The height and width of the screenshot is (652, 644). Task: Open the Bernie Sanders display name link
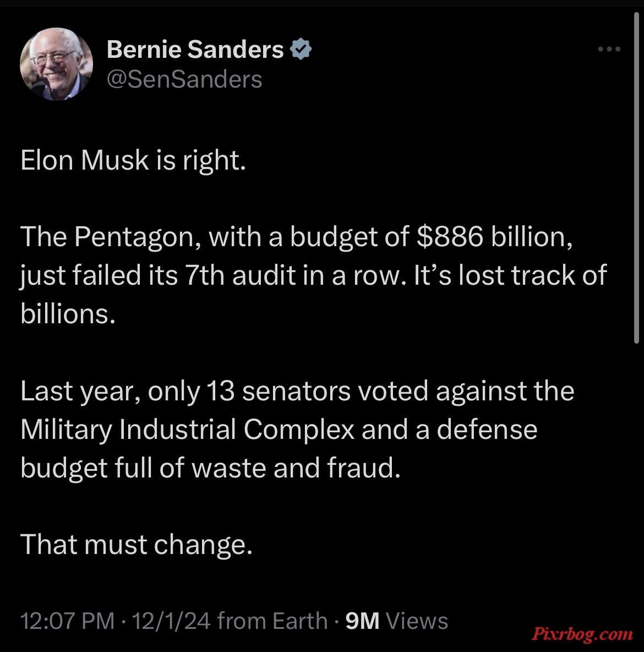[x=195, y=50]
